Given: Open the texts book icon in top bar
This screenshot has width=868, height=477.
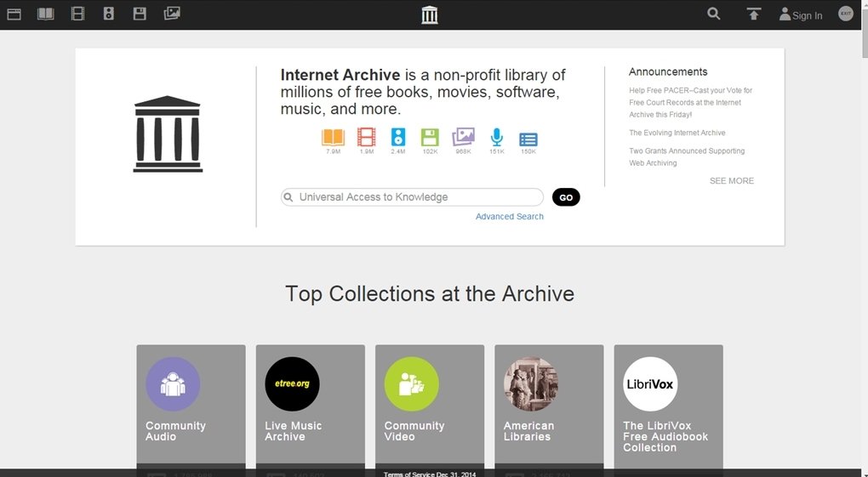Looking at the screenshot, I should coord(45,14).
